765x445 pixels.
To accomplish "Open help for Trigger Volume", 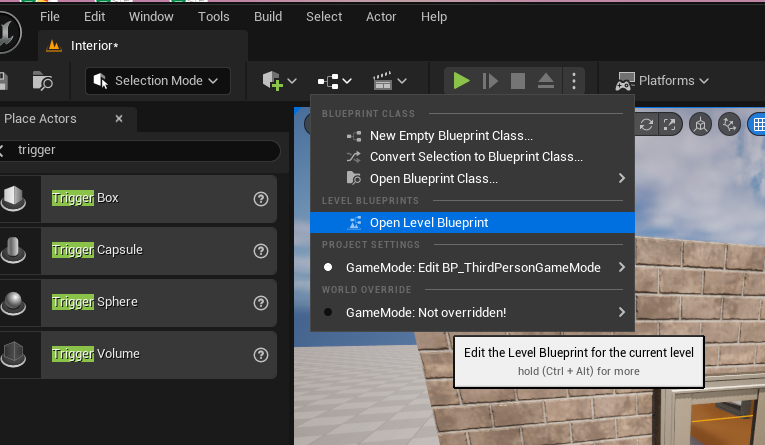I will click(x=261, y=355).
